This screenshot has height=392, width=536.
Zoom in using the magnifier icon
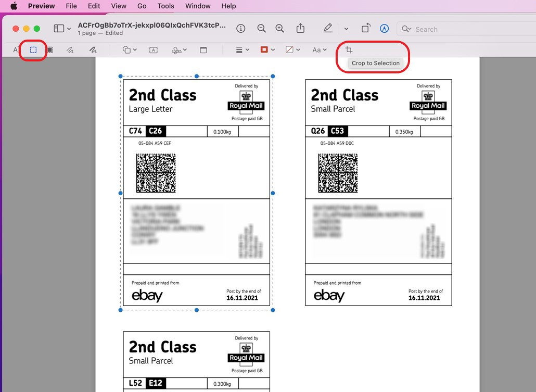click(x=279, y=28)
